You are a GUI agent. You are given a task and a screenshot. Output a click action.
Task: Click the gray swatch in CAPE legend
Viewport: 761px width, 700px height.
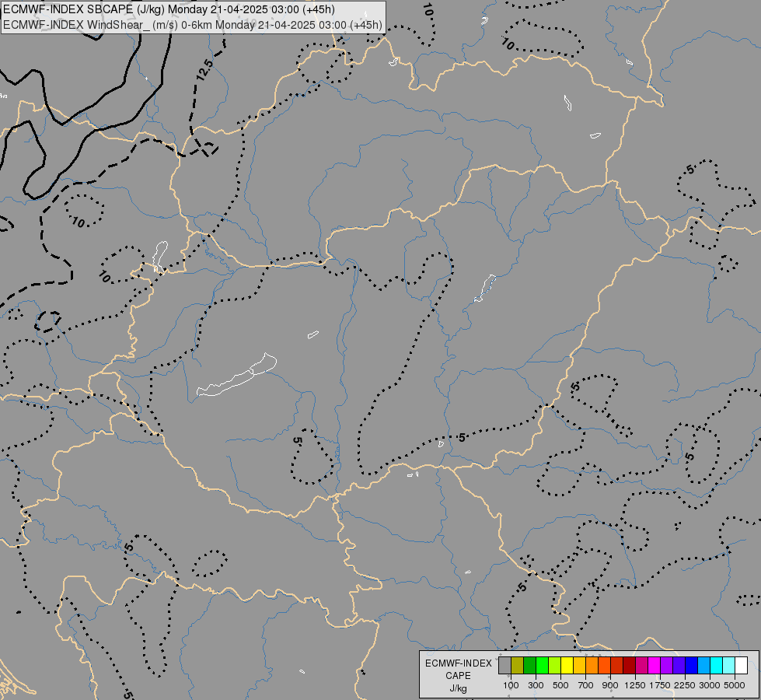pyautogui.click(x=504, y=665)
